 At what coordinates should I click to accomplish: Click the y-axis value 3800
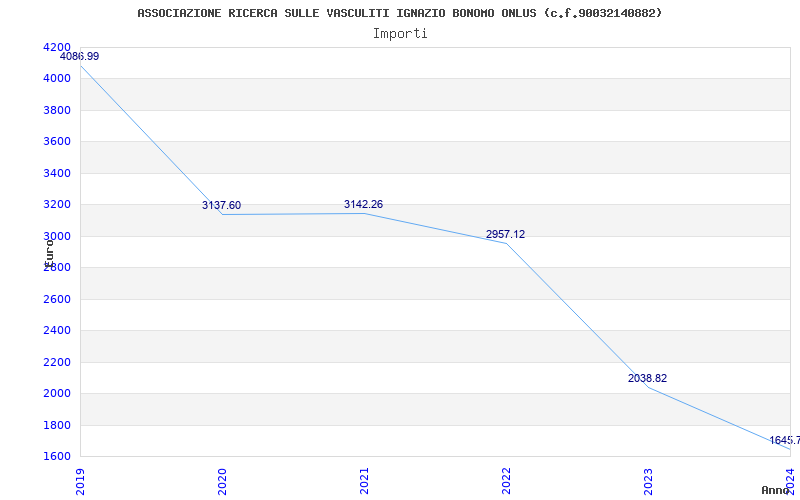pos(57,110)
